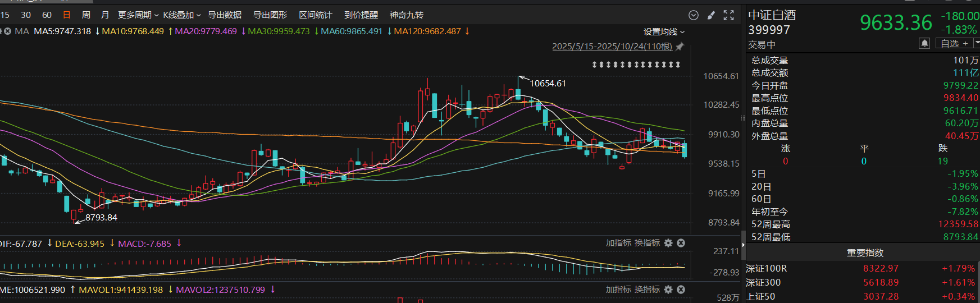Click the 导出数据 button
The height and width of the screenshot is (303, 980).
pos(225,15)
